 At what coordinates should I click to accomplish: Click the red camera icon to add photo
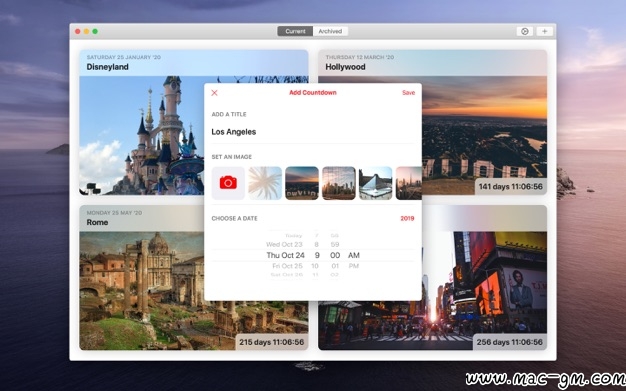click(x=228, y=183)
